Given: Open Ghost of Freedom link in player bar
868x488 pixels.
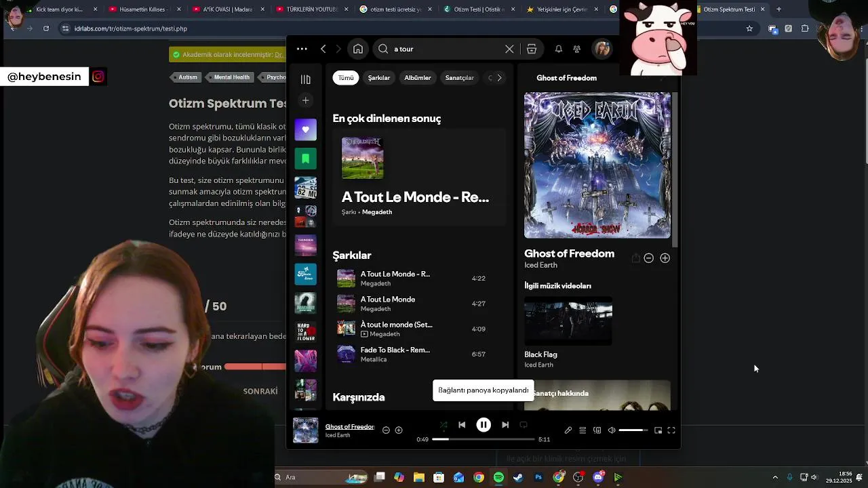Looking at the screenshot, I should [x=350, y=426].
